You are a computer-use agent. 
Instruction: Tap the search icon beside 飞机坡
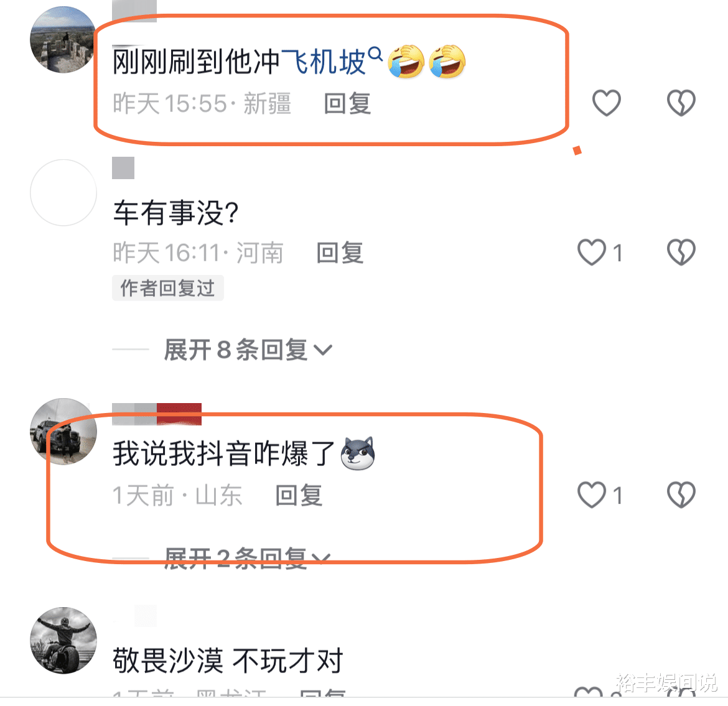375,54
